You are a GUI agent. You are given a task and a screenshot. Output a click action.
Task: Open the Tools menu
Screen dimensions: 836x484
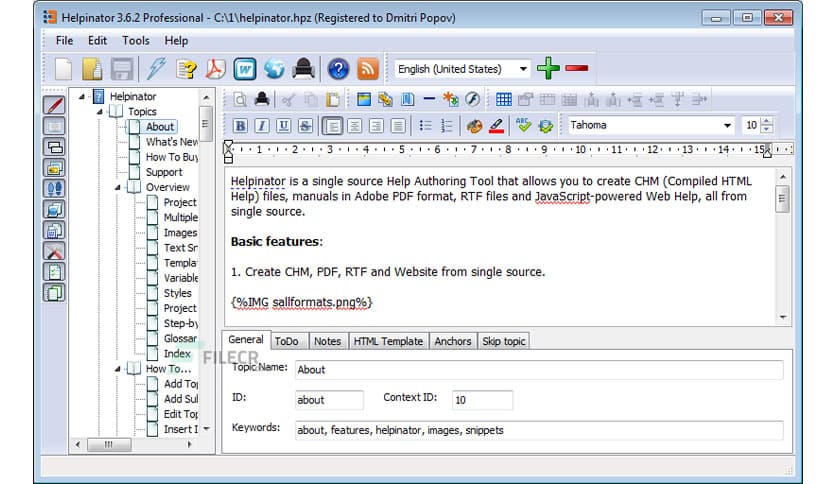135,41
